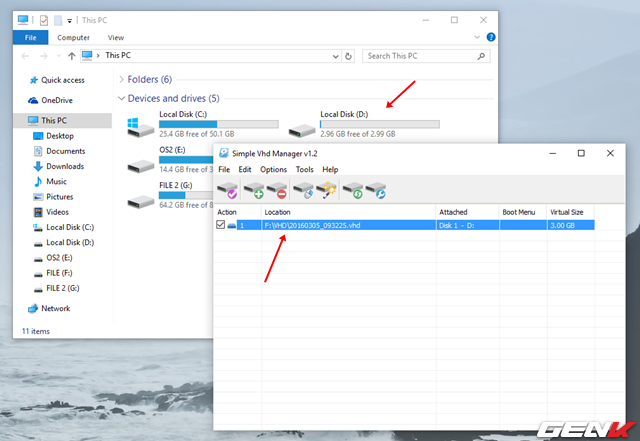Click the FILE 2 (G:) drive icon in drives list
Image resolution: width=640 pixels, height=441 pixels.
[140, 202]
